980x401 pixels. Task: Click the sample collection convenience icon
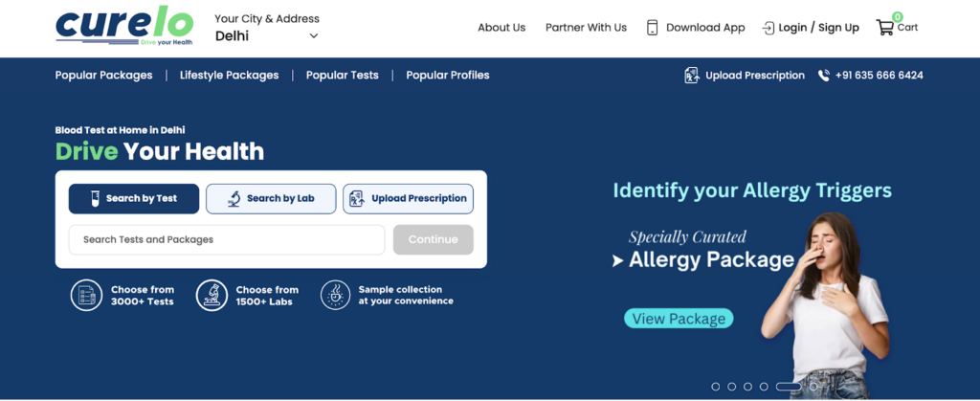point(335,295)
